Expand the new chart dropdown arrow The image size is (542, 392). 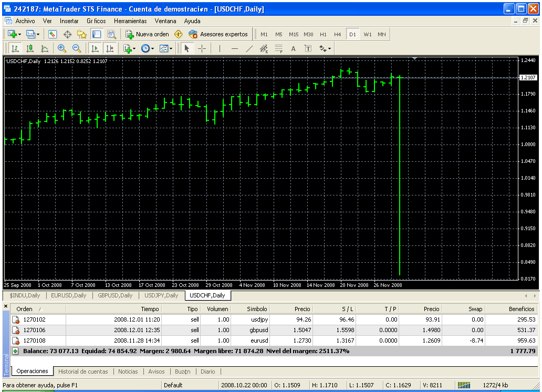pos(20,34)
